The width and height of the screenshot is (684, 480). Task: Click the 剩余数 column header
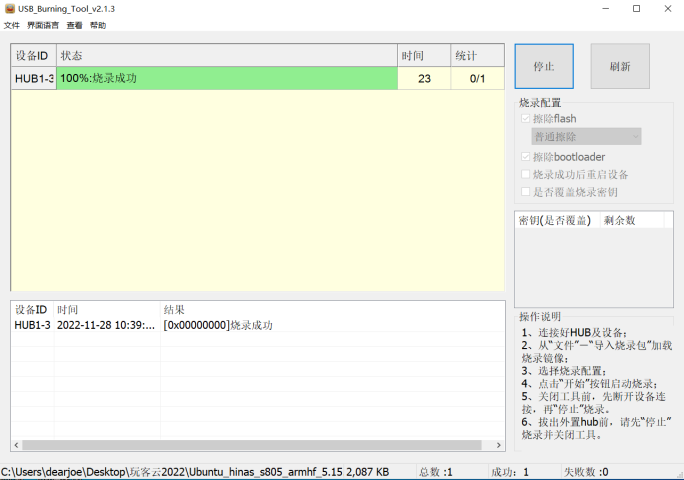click(x=632, y=220)
